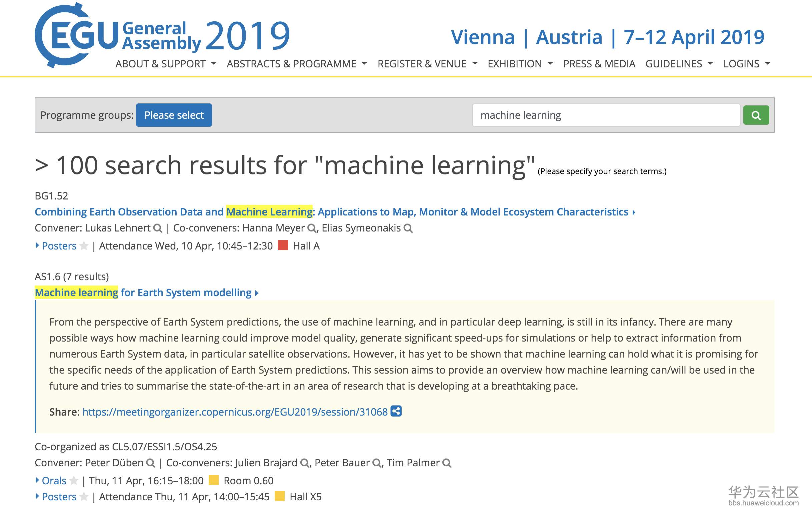Image resolution: width=812 pixels, height=519 pixels.
Task: Click magnifier icon beside Tim Palmer
Action: (x=446, y=463)
